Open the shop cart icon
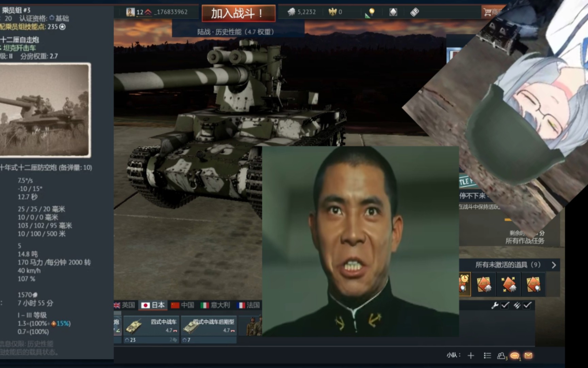This screenshot has width=588, height=368. (x=487, y=12)
